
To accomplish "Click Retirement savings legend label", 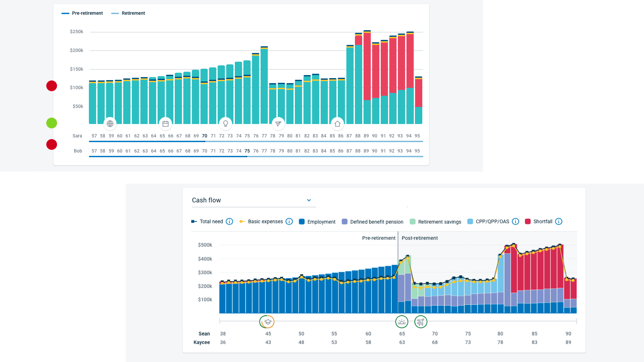I will click(439, 222).
